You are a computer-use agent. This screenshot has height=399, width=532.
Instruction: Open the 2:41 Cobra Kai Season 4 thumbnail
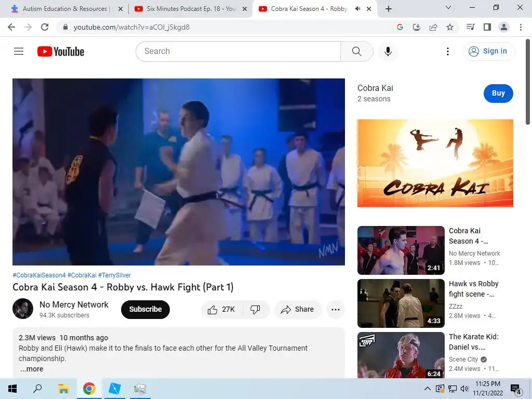click(x=401, y=250)
